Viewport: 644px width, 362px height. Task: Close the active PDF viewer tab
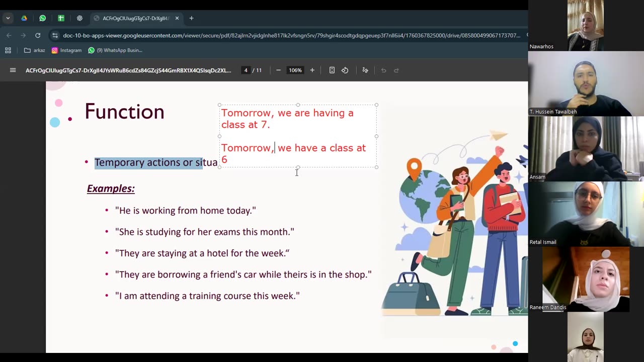[177, 18]
